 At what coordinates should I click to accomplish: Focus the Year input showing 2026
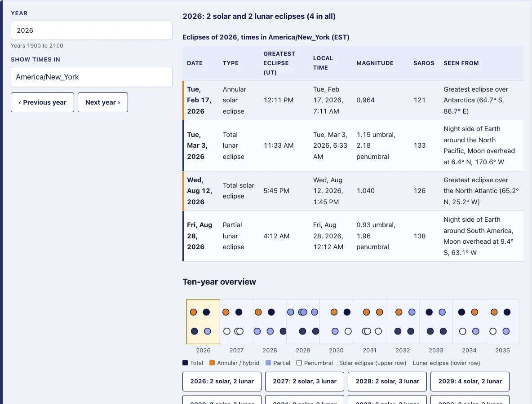(x=92, y=31)
